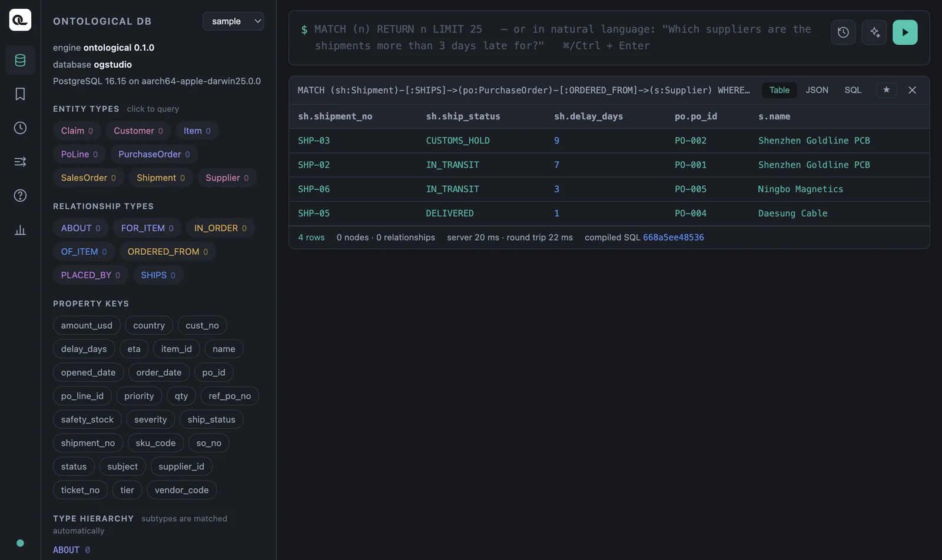The image size is (942, 560).
Task: Switch result view to Table tab
Action: [779, 90]
